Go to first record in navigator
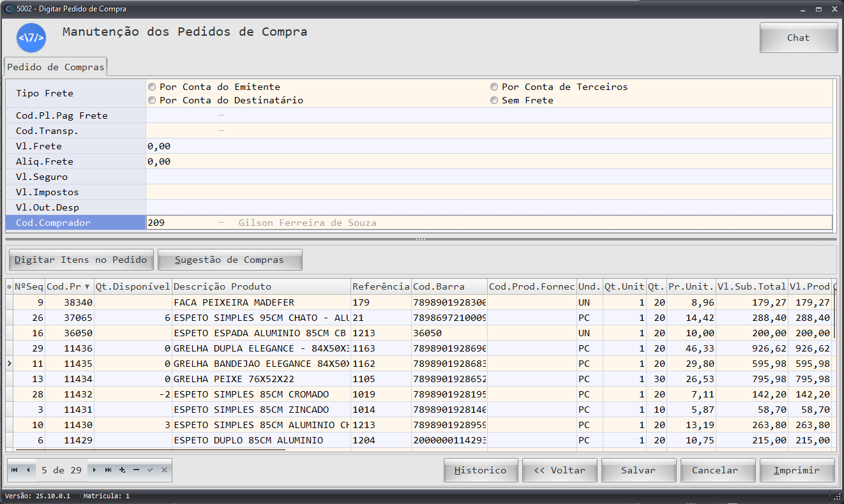 pyautogui.click(x=14, y=470)
